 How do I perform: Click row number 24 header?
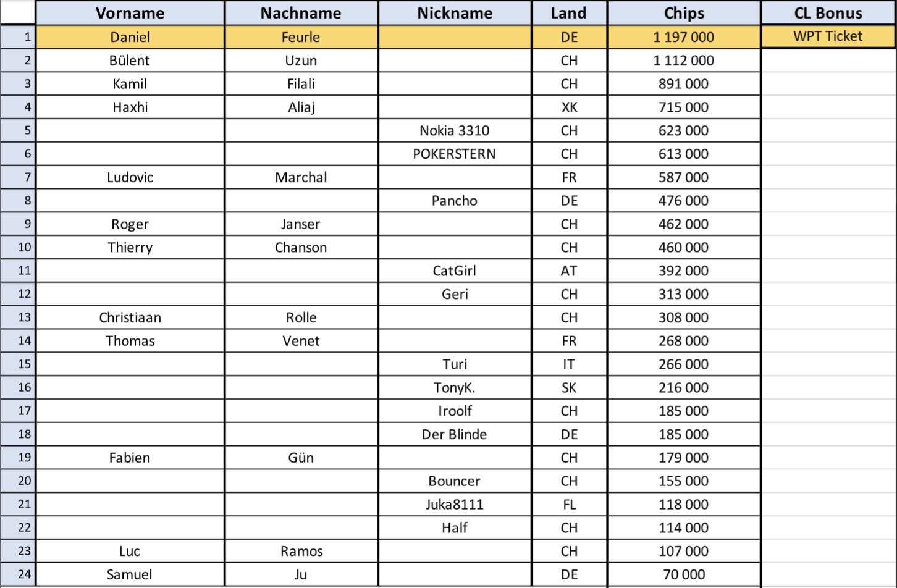pos(18,574)
